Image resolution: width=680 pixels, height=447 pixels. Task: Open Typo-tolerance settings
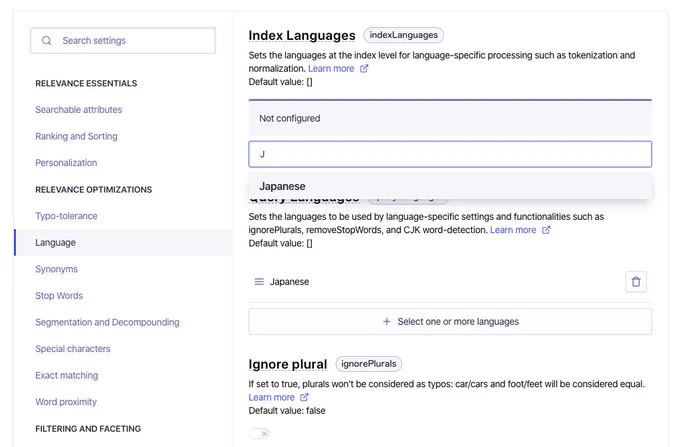click(x=66, y=216)
